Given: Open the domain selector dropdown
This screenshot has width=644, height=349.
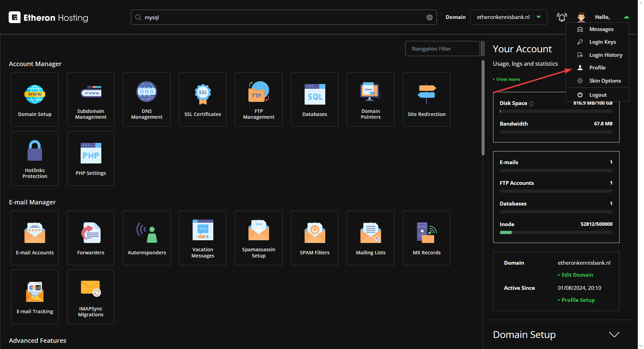Looking at the screenshot, I should click(508, 17).
